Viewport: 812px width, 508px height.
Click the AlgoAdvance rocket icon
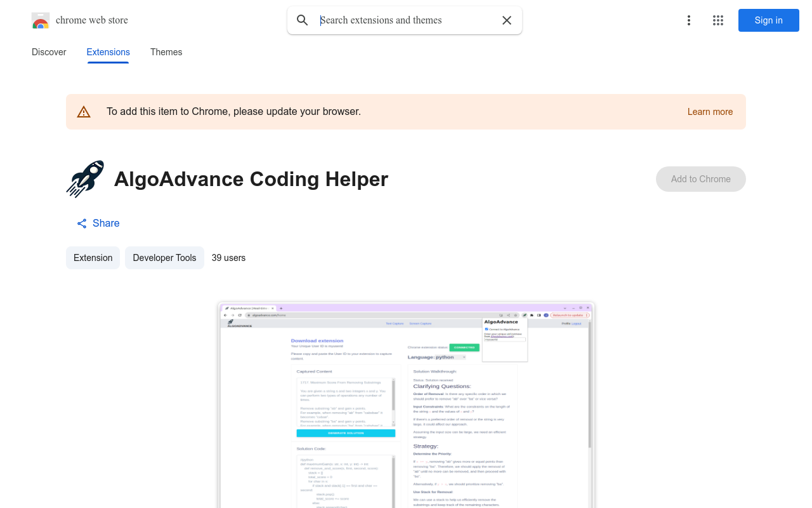[x=85, y=179]
